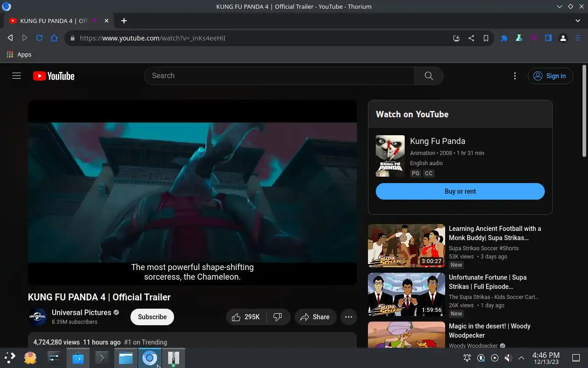Open the Universal Pictures channel avatar
This screenshot has width=588, height=368.
pyautogui.click(x=38, y=317)
